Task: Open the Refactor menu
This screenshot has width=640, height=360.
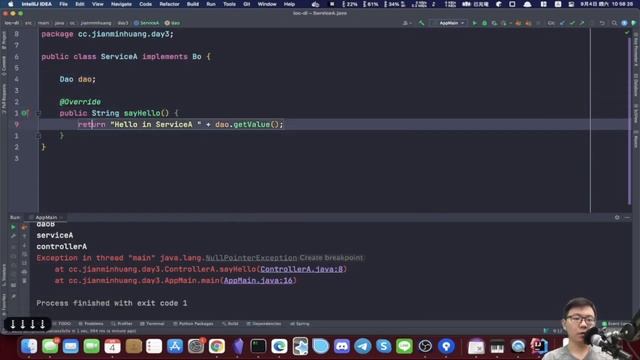Action: [x=169, y=4]
